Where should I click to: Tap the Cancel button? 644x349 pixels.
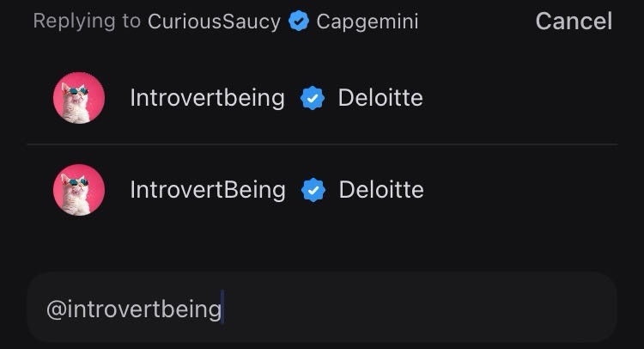point(574,21)
